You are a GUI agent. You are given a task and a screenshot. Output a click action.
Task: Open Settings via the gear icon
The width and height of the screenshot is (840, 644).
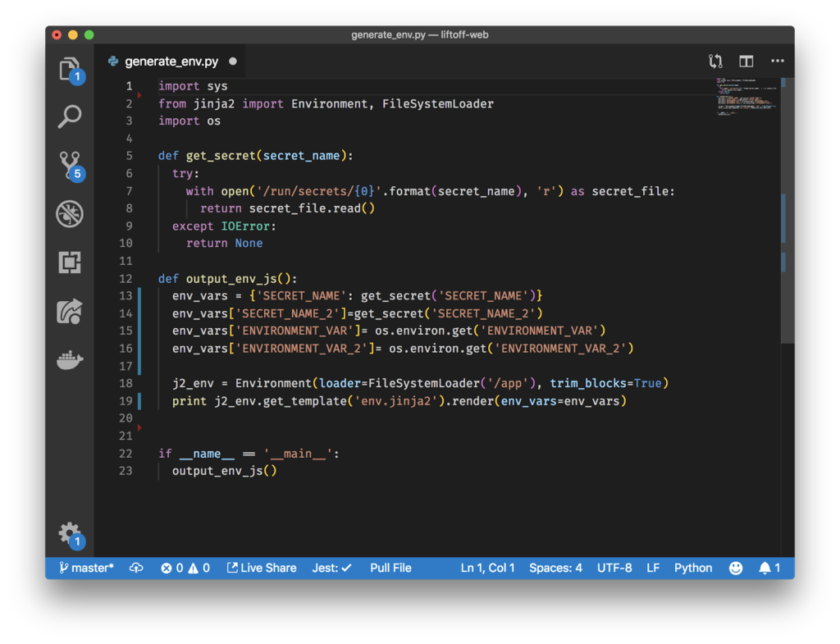point(70,534)
